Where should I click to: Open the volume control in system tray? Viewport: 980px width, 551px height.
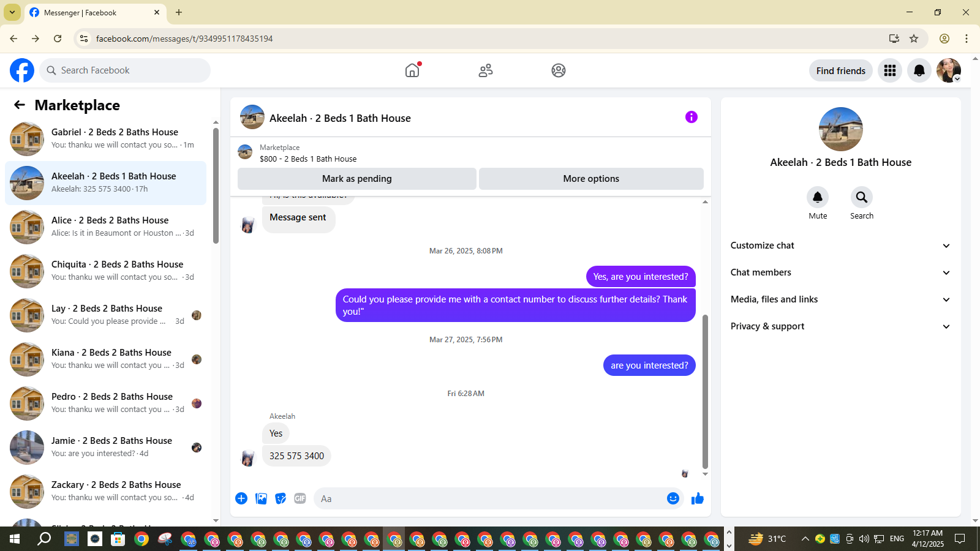pyautogui.click(x=864, y=539)
